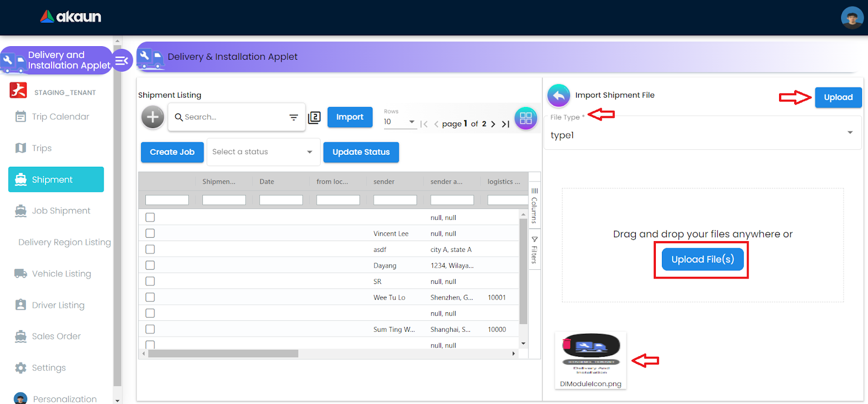The width and height of the screenshot is (868, 404).
Task: Open the user profile avatar
Action: click(x=852, y=18)
